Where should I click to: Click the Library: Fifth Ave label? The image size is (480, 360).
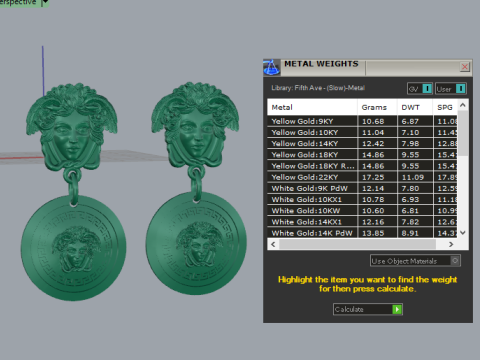click(318, 88)
